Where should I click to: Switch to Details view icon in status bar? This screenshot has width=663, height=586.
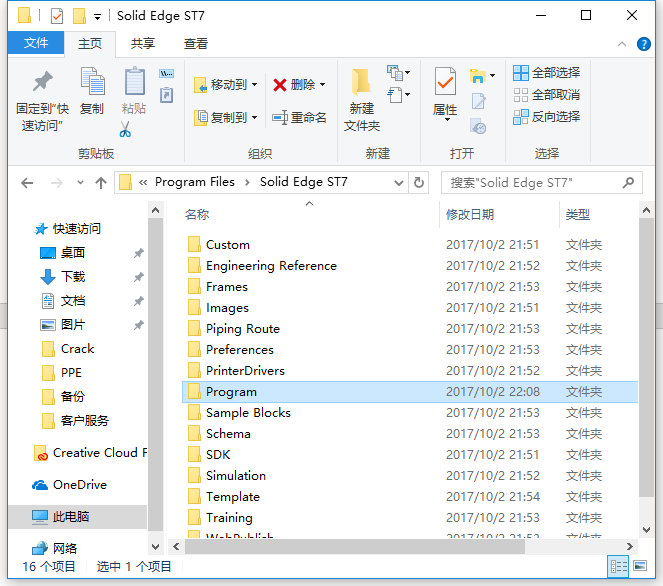pyautogui.click(x=618, y=566)
